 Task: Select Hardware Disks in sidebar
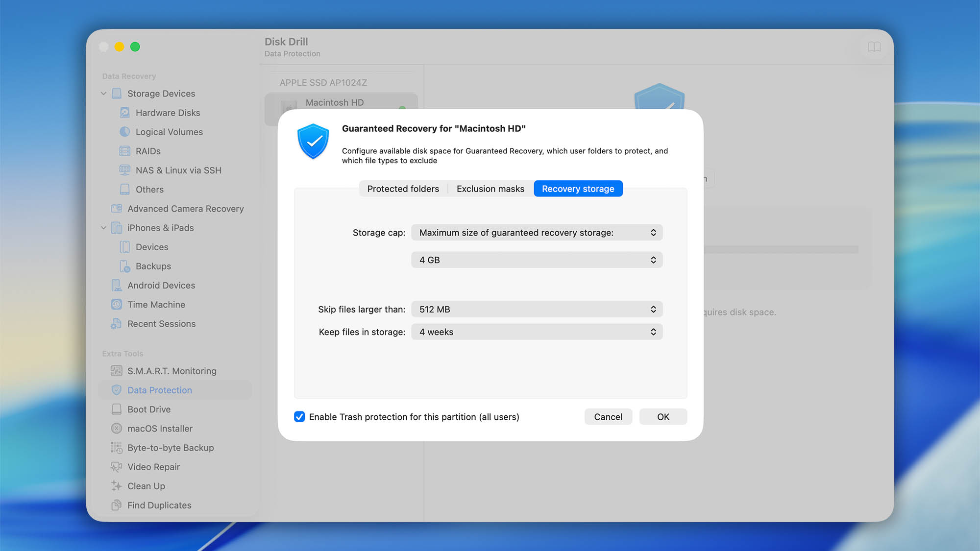pos(168,113)
